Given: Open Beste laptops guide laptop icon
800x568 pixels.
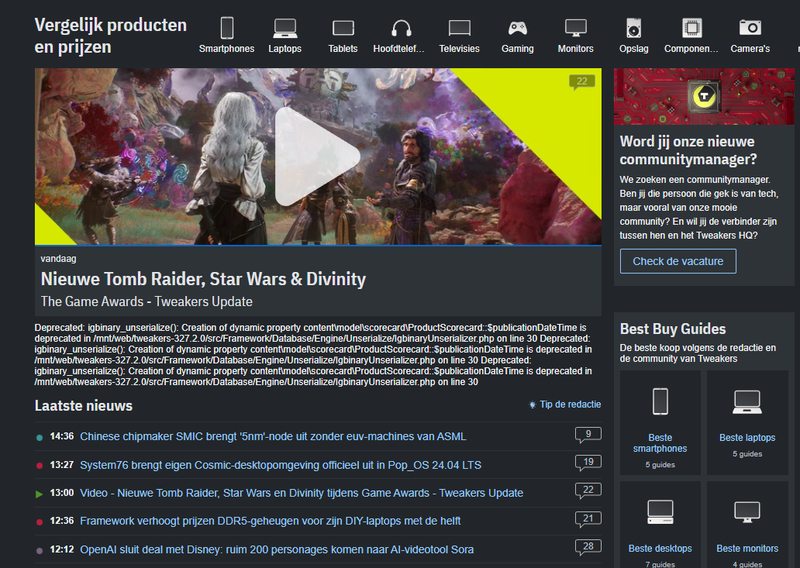Looking at the screenshot, I should 747,402.
